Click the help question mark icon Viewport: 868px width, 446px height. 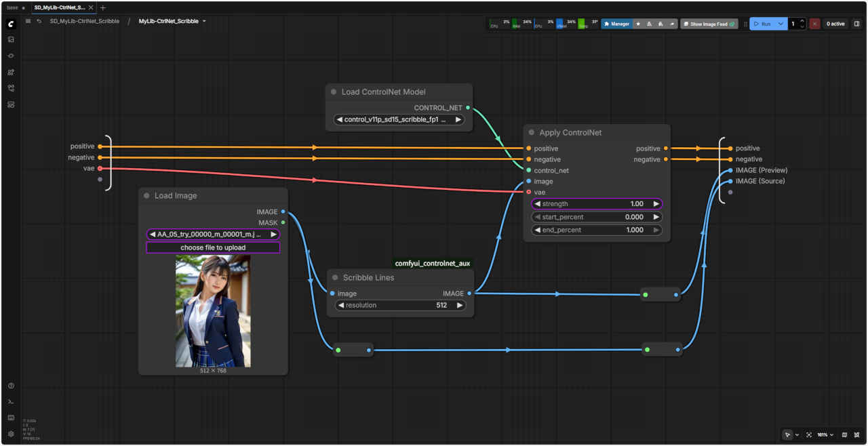point(11,386)
